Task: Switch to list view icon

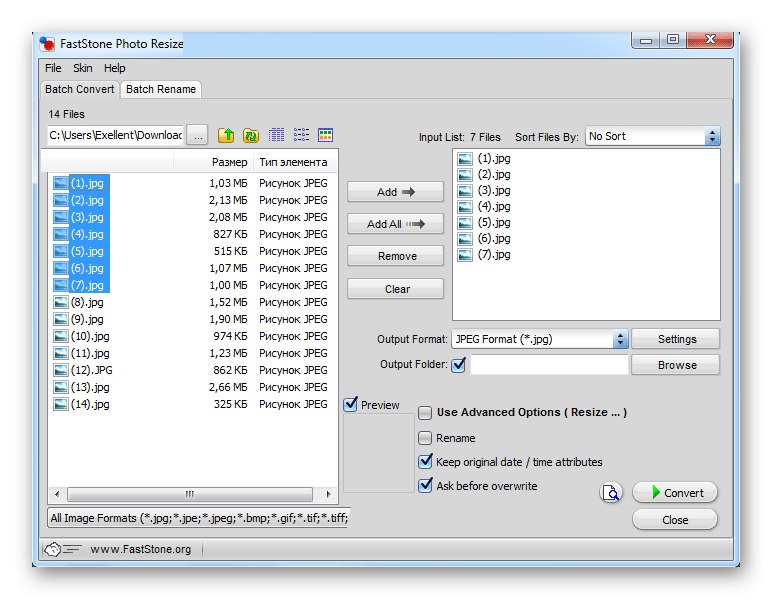Action: pos(301,135)
